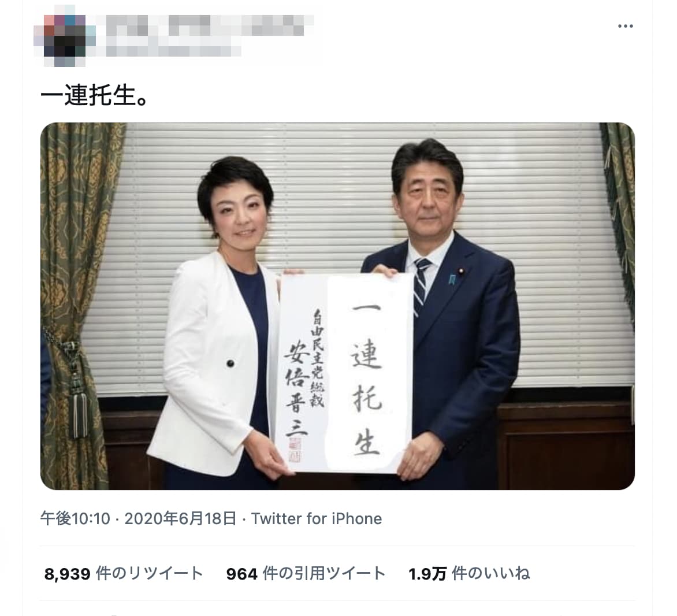
Task: Open the attached photo in full view
Action: (x=337, y=306)
